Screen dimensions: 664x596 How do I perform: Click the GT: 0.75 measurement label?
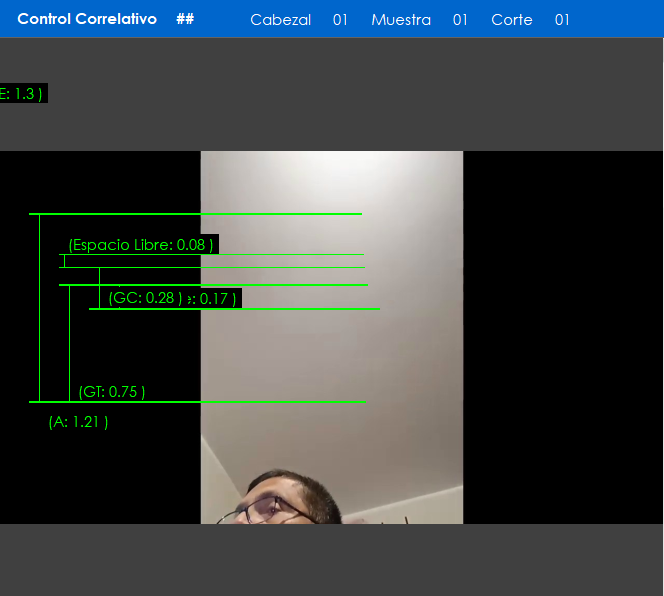[112, 392]
